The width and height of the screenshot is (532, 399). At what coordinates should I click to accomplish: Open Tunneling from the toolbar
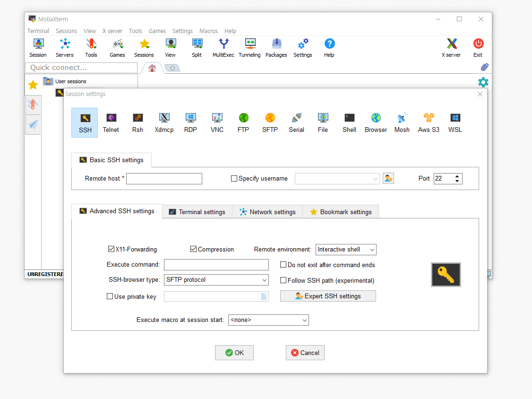[x=250, y=48]
